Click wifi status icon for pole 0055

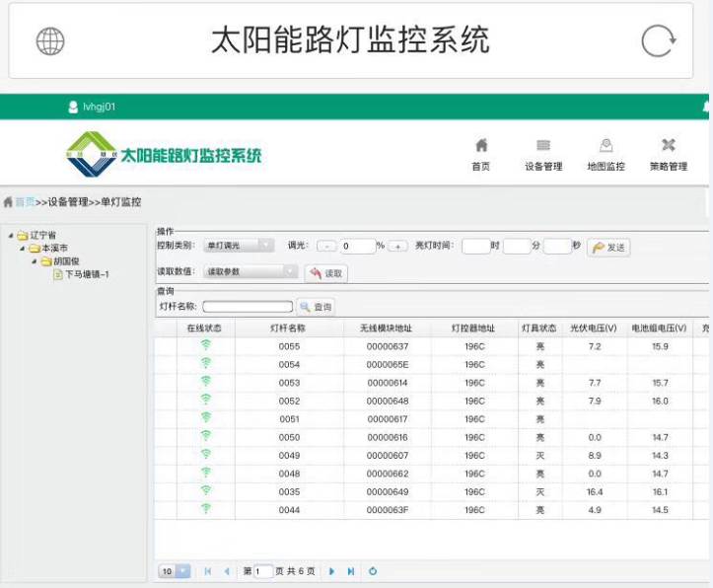click(206, 345)
